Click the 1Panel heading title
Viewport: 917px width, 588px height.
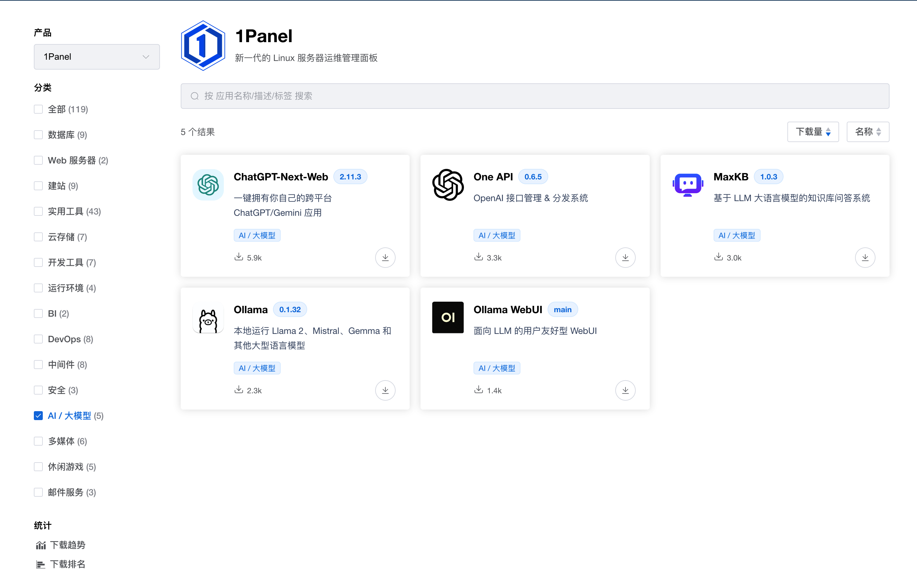coord(263,36)
